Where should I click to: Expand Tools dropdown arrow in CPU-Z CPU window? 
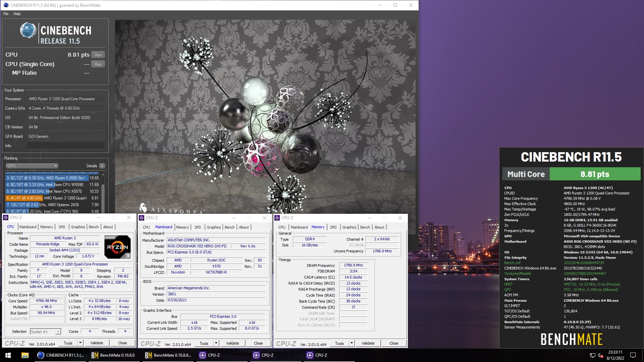tap(80, 343)
